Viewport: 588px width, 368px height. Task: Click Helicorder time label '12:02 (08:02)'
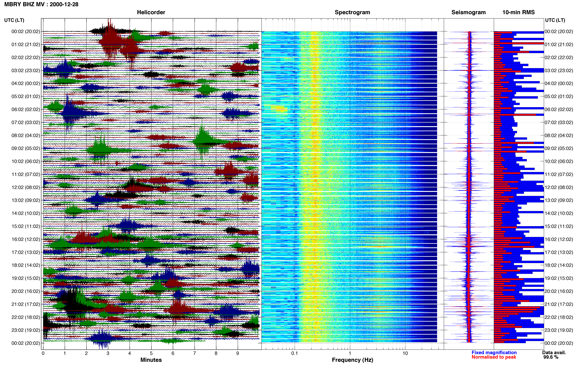[x=26, y=187]
